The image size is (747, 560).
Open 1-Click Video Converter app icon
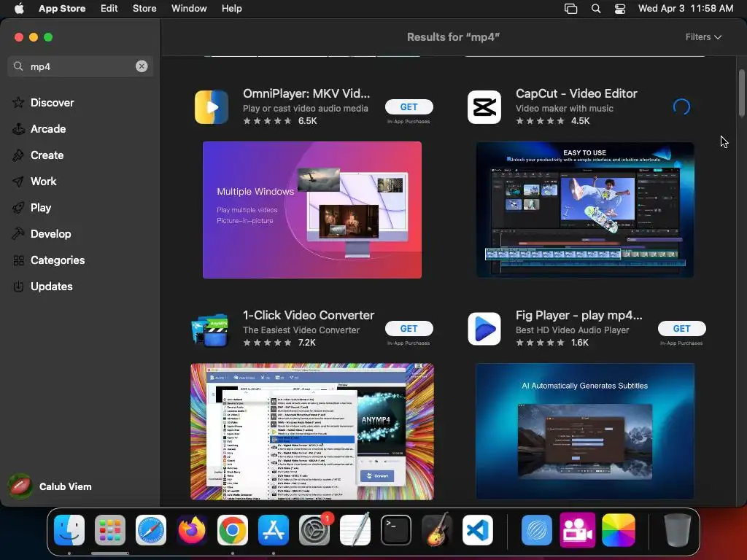[211, 329]
